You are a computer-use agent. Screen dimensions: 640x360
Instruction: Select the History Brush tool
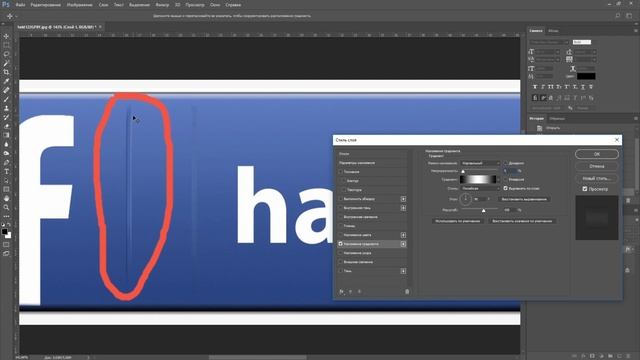pos(6,117)
